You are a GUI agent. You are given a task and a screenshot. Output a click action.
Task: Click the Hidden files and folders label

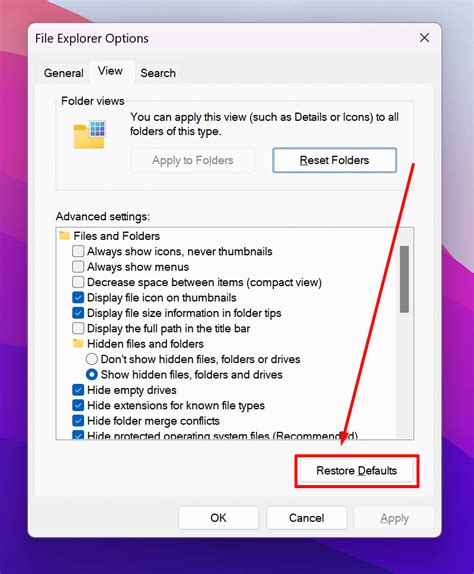click(x=145, y=344)
